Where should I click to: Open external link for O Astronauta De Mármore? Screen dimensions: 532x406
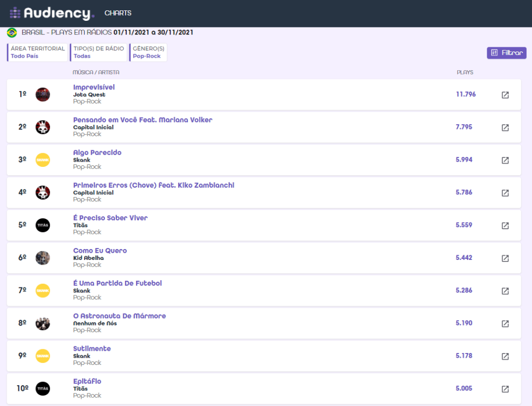click(505, 323)
